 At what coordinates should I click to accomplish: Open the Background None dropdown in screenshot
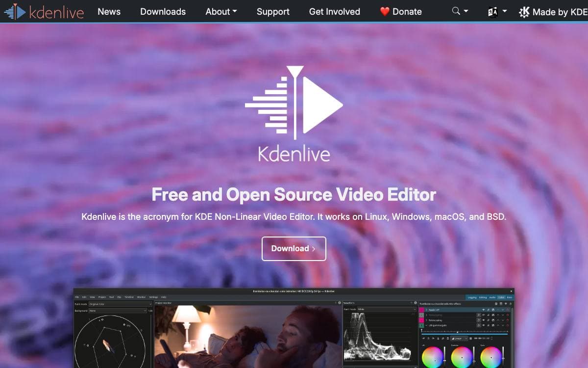118,311
